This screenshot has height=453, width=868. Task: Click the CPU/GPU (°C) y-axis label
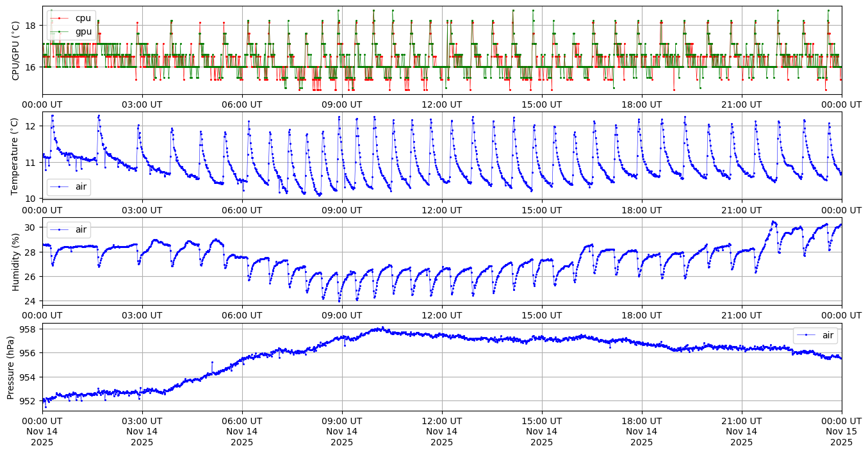click(x=15, y=50)
